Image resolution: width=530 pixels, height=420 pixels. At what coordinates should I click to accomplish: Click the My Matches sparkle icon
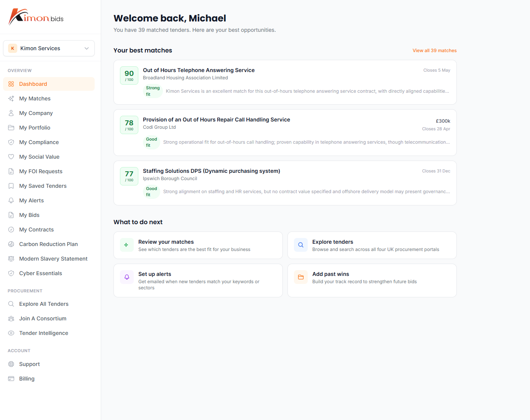click(11, 98)
